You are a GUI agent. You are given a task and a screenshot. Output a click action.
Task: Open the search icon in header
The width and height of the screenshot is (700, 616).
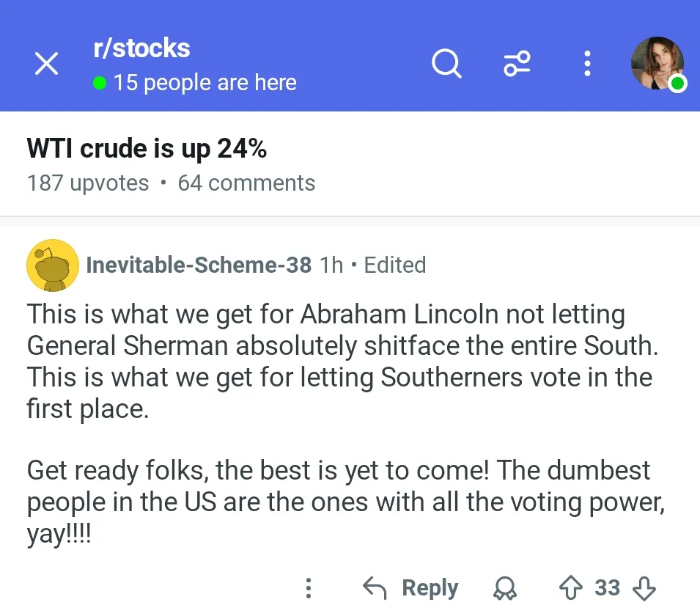click(446, 65)
